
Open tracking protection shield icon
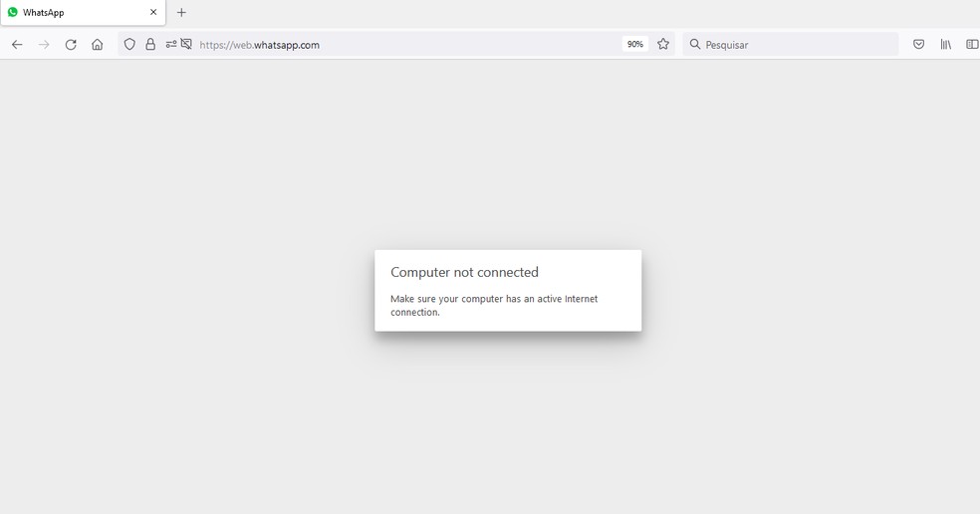pos(129,45)
